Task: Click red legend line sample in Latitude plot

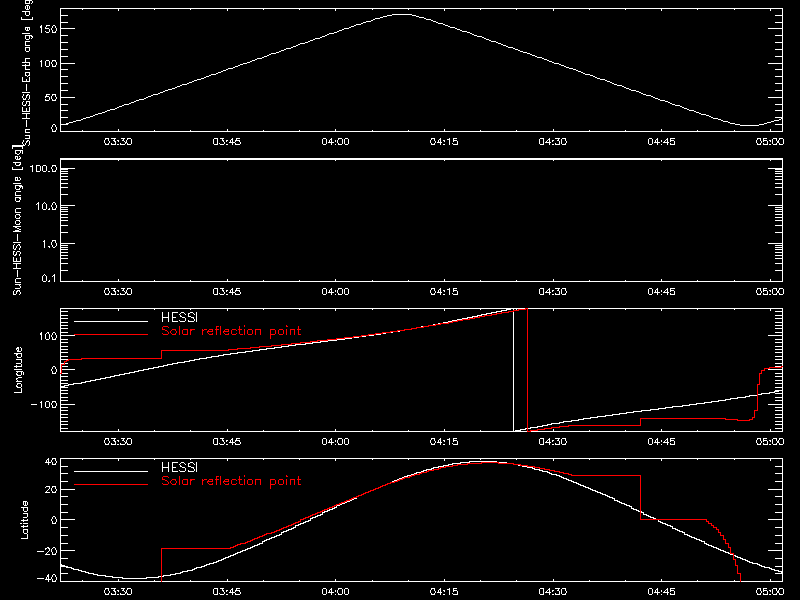Action: coord(111,485)
